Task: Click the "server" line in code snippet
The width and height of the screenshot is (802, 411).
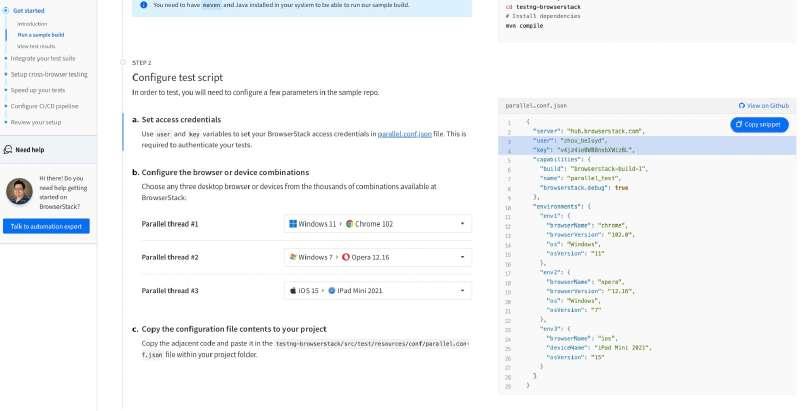Action: (588, 131)
